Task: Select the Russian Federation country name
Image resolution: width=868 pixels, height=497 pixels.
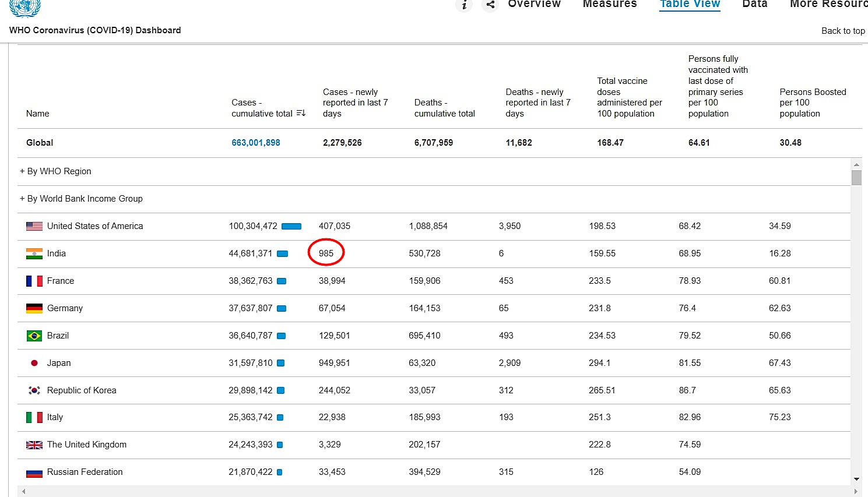Action: (x=85, y=472)
